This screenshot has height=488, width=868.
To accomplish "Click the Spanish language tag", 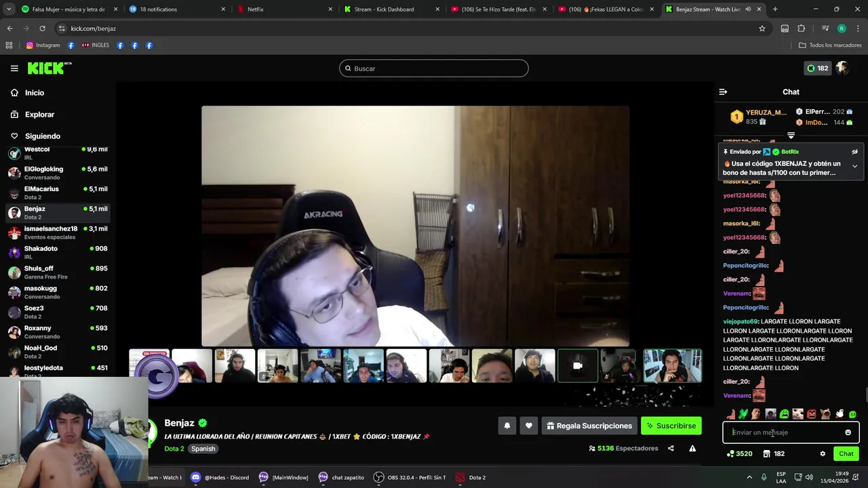I will [203, 449].
